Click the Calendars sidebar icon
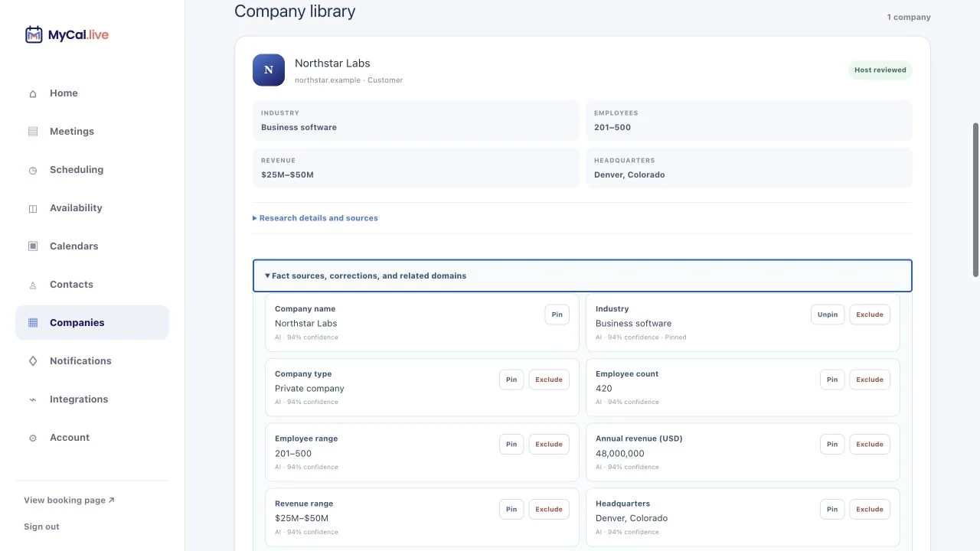980x551 pixels. click(x=33, y=246)
